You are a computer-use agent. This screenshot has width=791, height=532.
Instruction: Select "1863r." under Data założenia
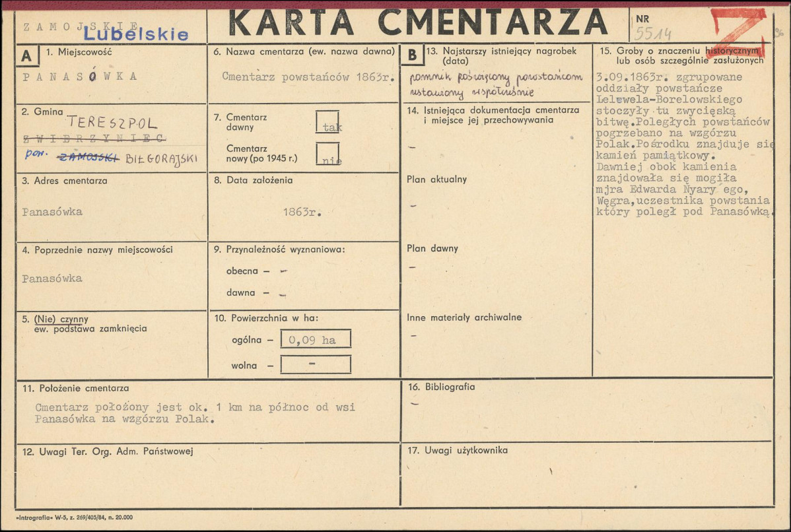click(x=302, y=213)
